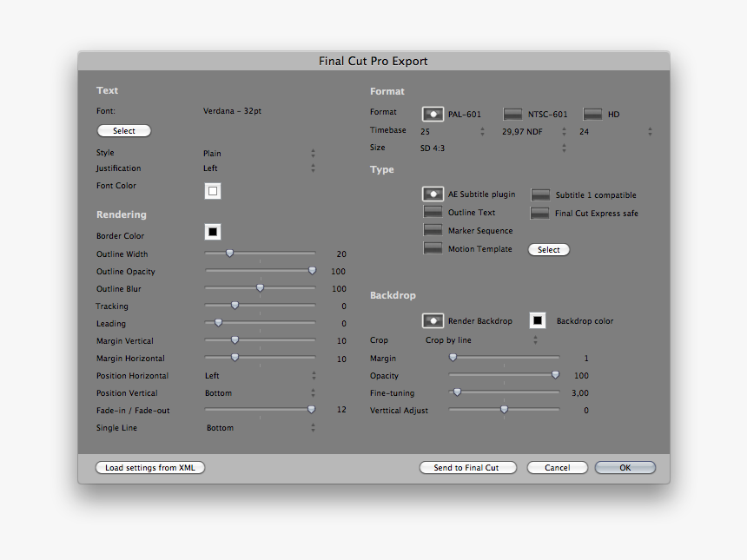Image resolution: width=747 pixels, height=560 pixels.
Task: Open the 29,97 NDF timebase dropdown
Action: (x=533, y=131)
